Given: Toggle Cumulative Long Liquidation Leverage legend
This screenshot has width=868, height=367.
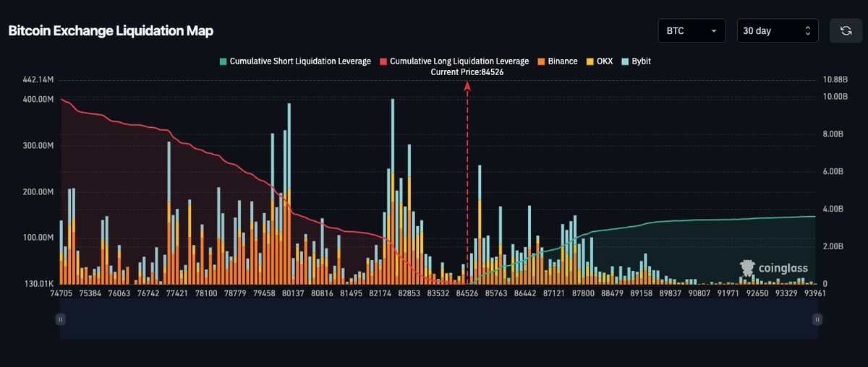Looking at the screenshot, I should click(x=454, y=61).
